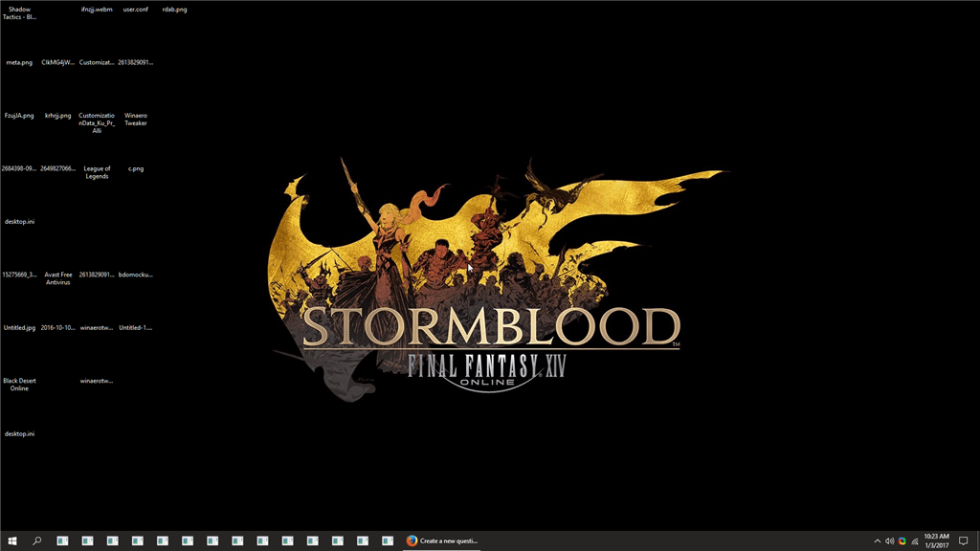The height and width of the screenshot is (551, 980).
Task: Select the c.png desktop file
Action: tap(136, 168)
